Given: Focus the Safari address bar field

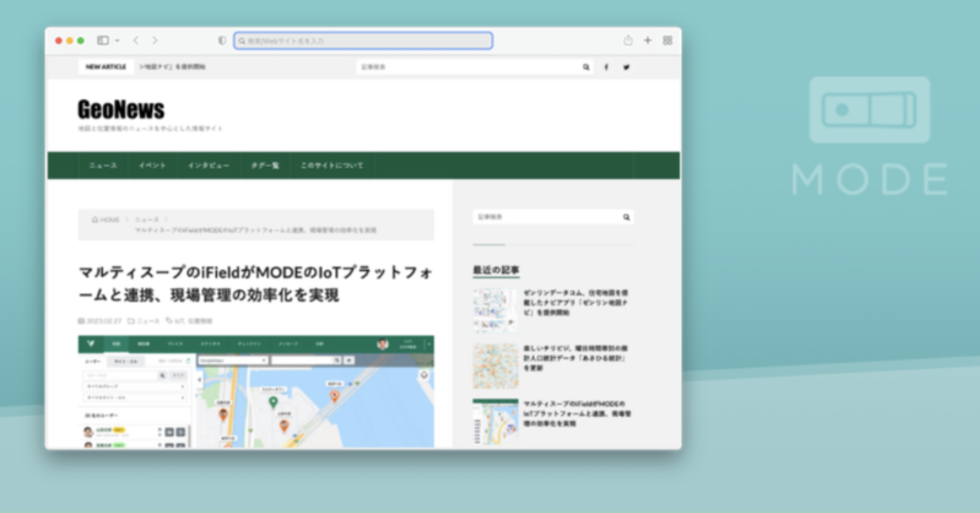Looking at the screenshot, I should click(x=364, y=40).
